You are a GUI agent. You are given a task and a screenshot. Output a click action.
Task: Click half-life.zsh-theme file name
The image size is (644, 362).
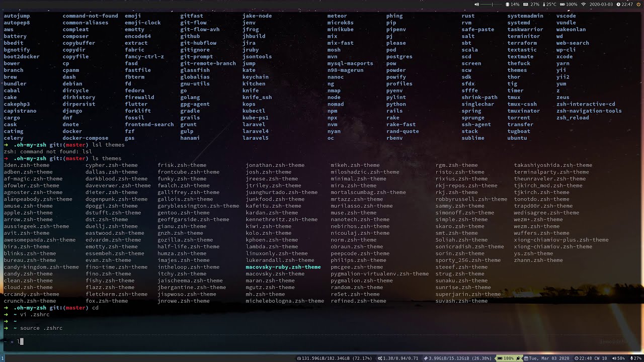coord(188,247)
